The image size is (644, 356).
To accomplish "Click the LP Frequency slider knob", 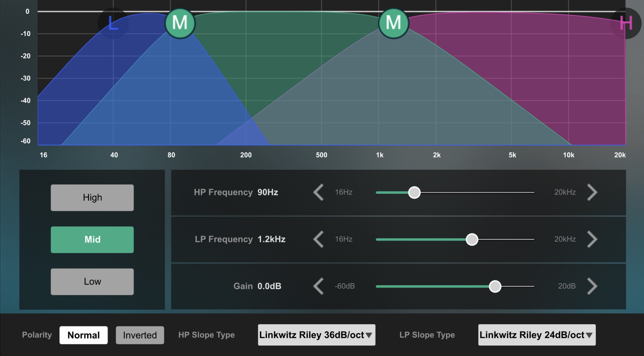I will pyautogui.click(x=472, y=239).
